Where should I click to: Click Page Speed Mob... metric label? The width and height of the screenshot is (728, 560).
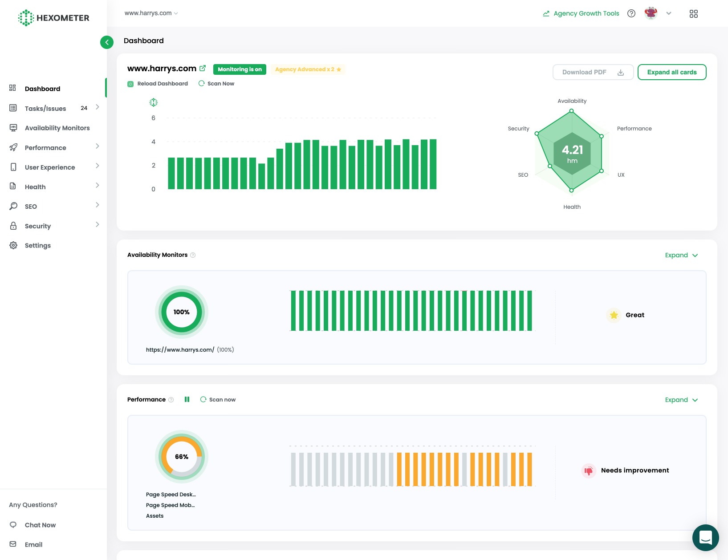(x=170, y=505)
